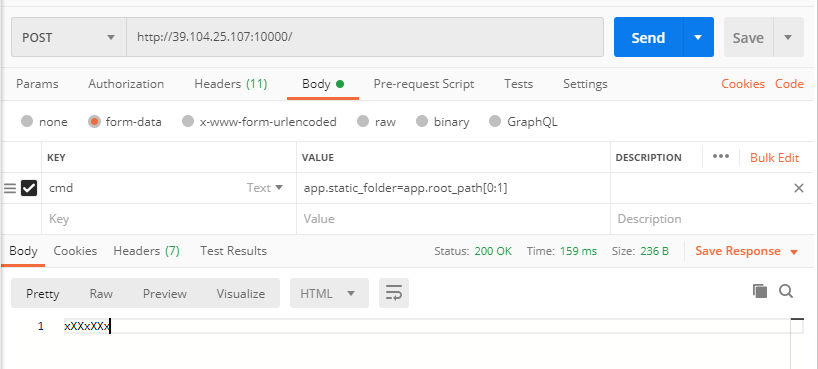This screenshot has width=818, height=369.
Task: Select the request Body tab
Action: pyautogui.click(x=322, y=84)
